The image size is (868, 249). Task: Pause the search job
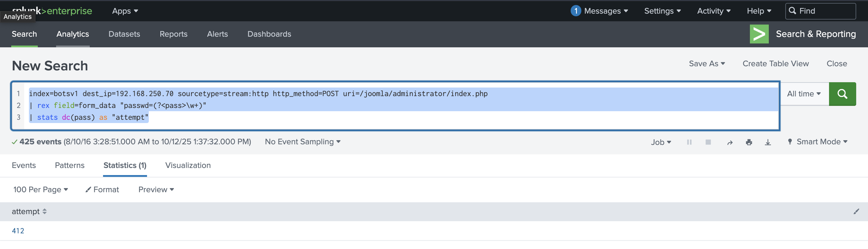[x=689, y=142]
